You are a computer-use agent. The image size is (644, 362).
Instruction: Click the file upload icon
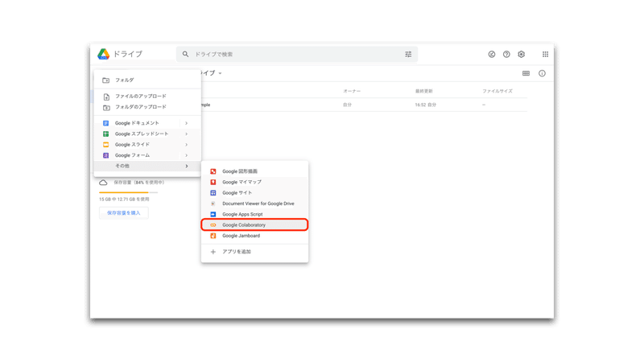point(106,97)
